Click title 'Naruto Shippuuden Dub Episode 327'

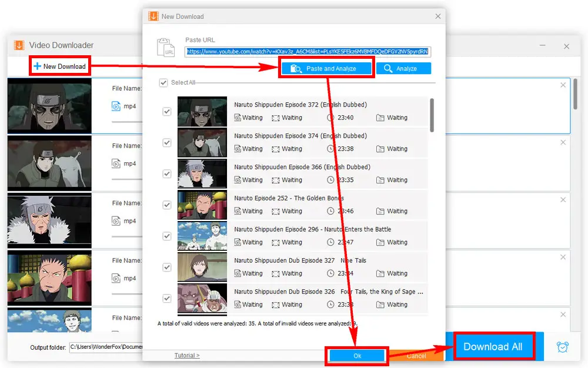[284, 260]
